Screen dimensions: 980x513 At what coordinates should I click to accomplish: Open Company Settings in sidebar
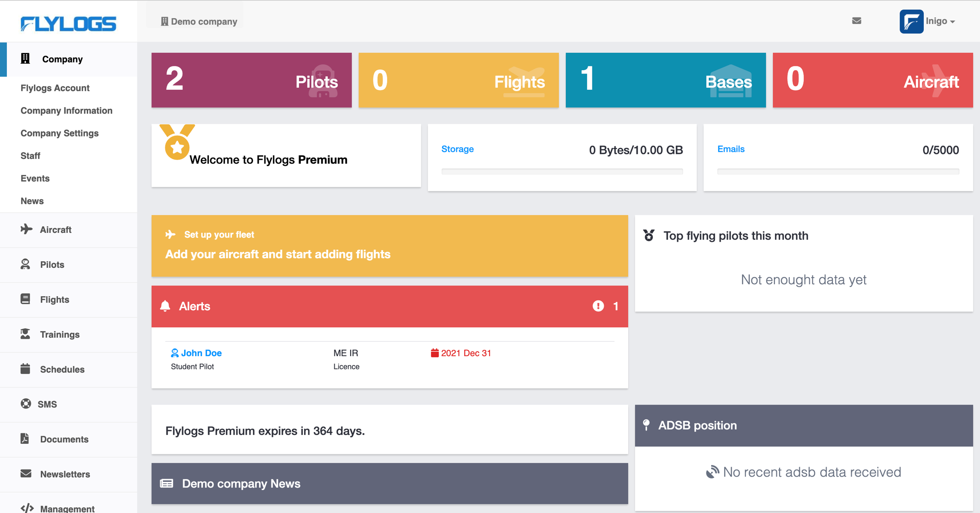pyautogui.click(x=60, y=133)
